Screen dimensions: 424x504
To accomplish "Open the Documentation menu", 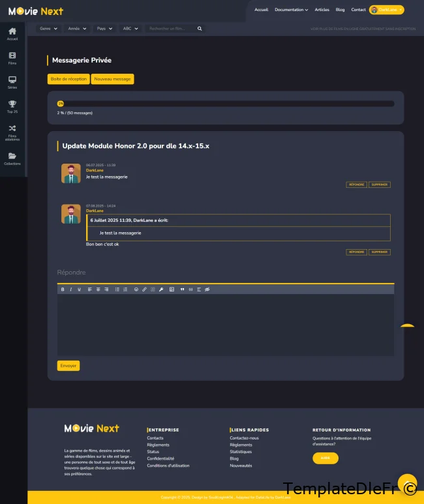I will 291,10.
